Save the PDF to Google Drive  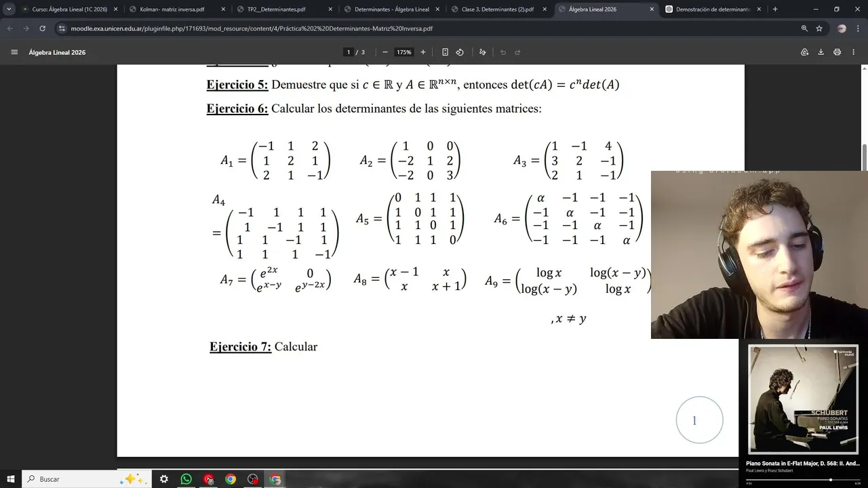pyautogui.click(x=805, y=52)
